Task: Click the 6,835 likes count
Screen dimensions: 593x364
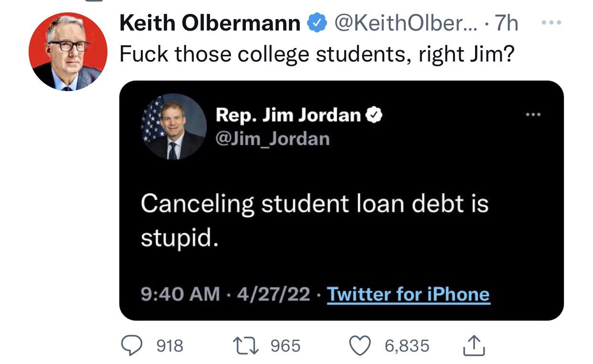Action: (x=407, y=346)
